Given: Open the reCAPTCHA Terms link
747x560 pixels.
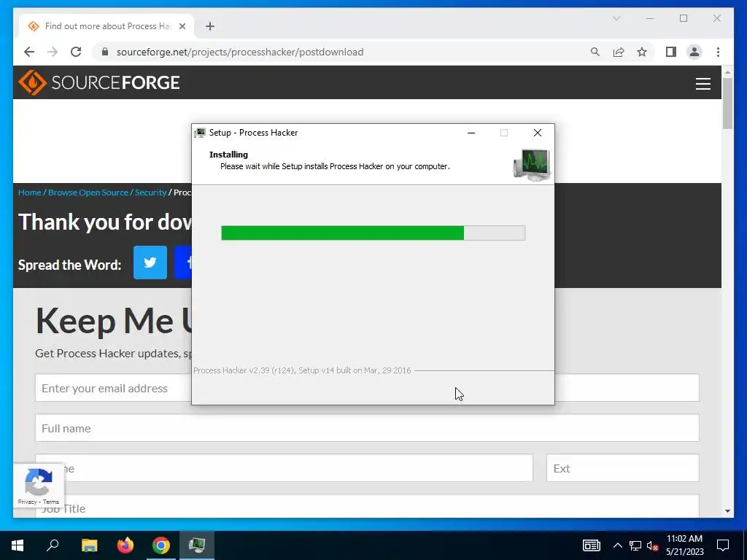Looking at the screenshot, I should (51, 502).
